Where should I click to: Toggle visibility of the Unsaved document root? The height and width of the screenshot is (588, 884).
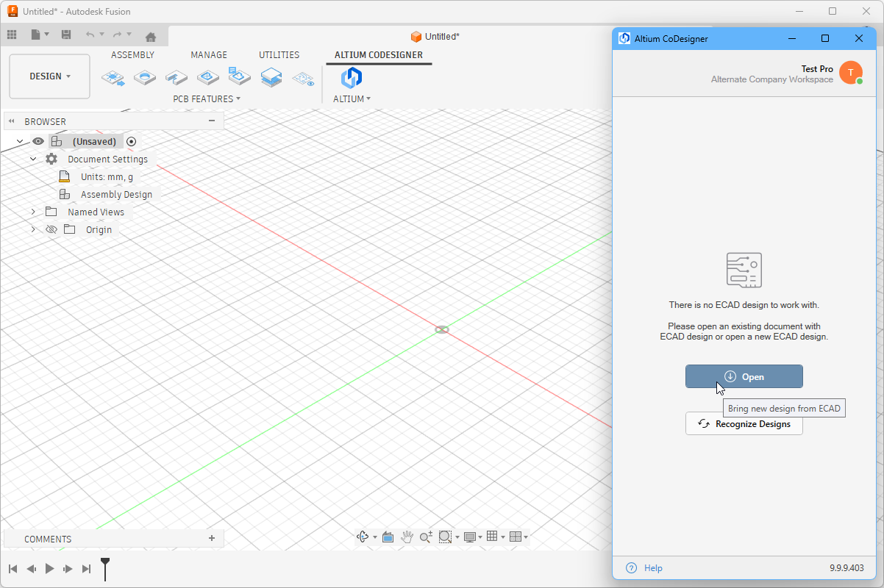(x=38, y=140)
